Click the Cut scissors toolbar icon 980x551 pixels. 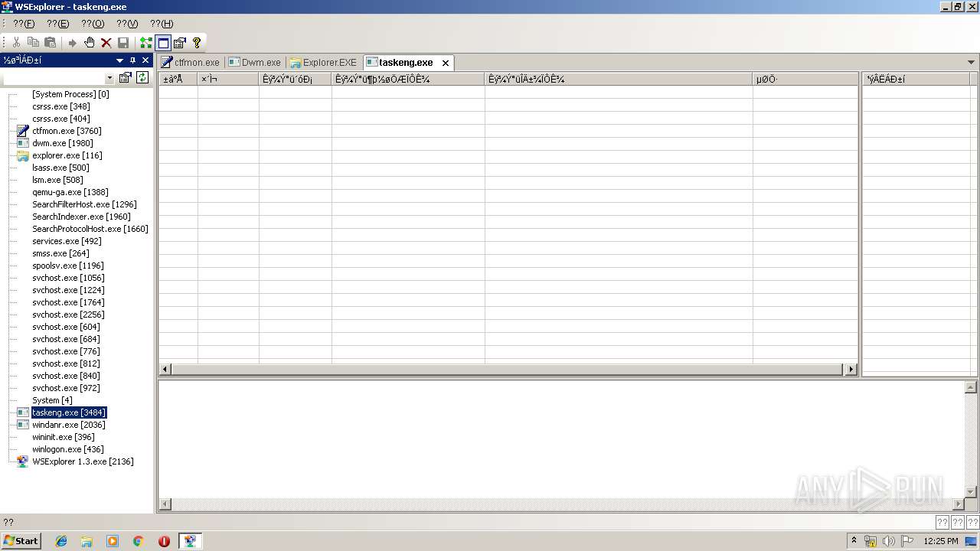coord(16,43)
